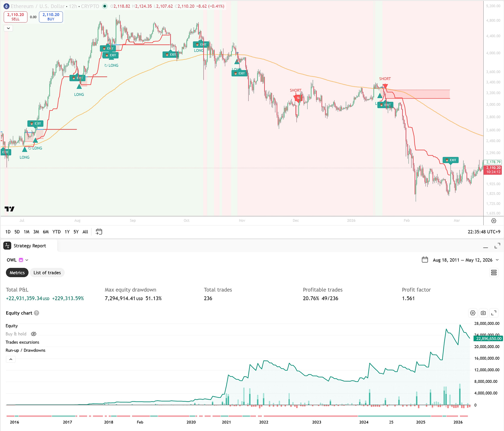Open chart settings gear beside time axis
This screenshot has height=431, width=504.
tap(494, 221)
